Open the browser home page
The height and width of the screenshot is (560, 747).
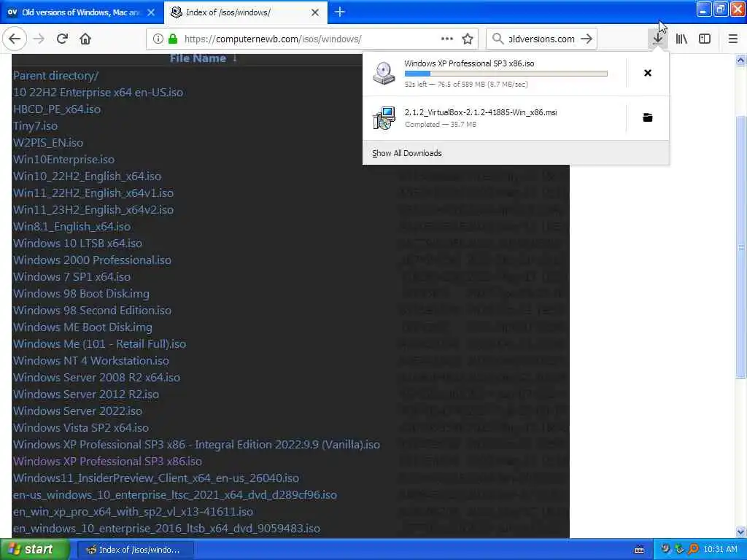pyautogui.click(x=85, y=39)
